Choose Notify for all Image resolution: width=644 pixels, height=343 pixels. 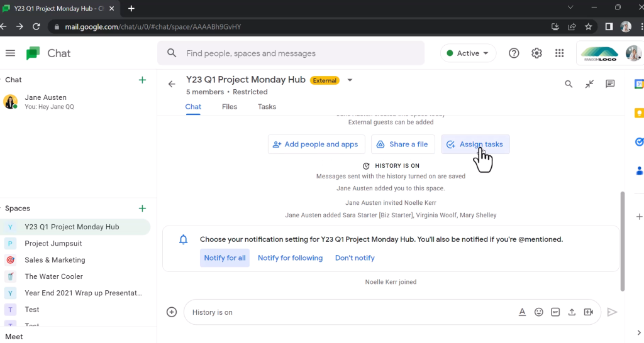point(225,258)
